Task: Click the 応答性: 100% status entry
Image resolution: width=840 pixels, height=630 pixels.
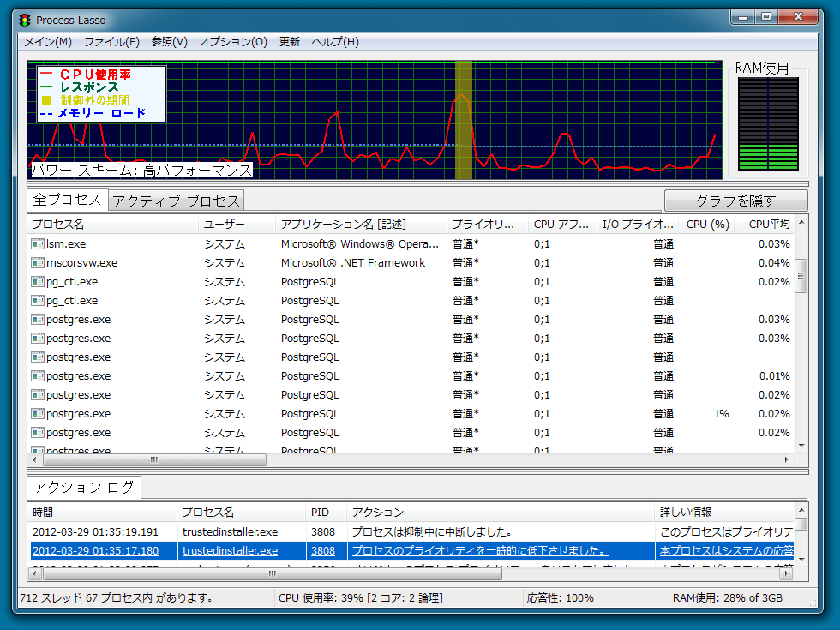Action: click(x=560, y=598)
